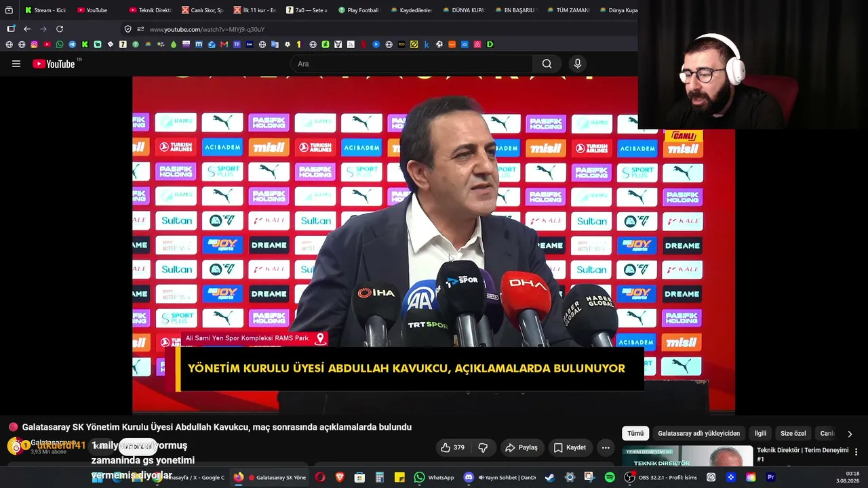The image size is (868, 488).
Task: Open the Kick bookmark icon
Action: coord(85,45)
